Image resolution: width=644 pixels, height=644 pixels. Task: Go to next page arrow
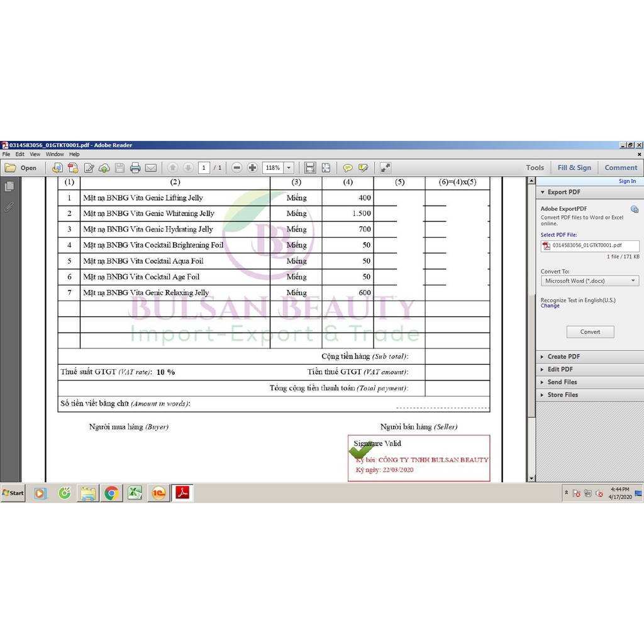pyautogui.click(x=188, y=167)
